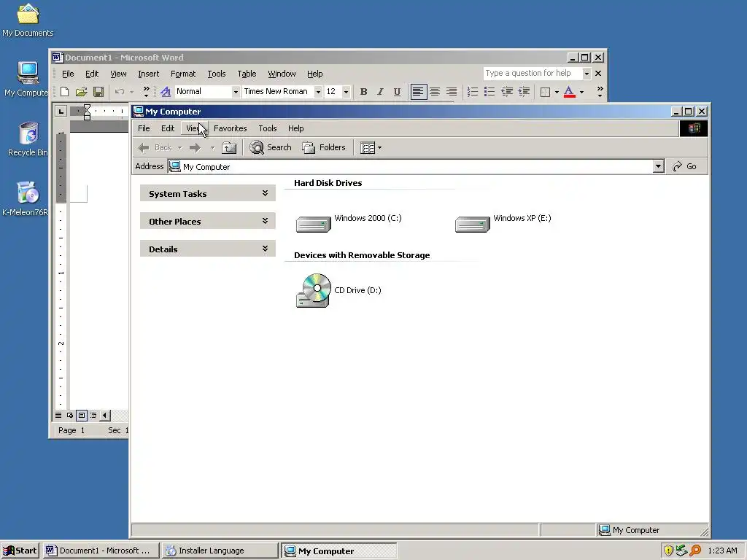
Task: Open the Style dropdown showing Normal
Action: [x=236, y=91]
